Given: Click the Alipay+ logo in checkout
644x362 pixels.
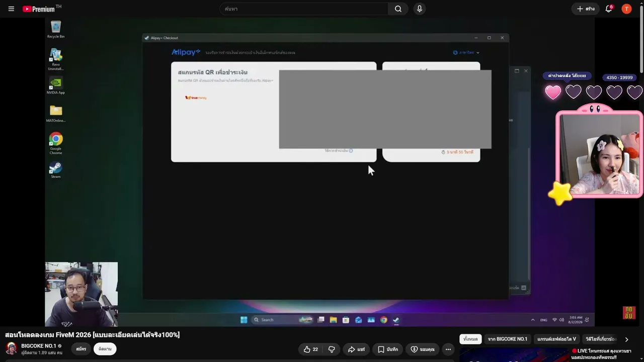Looking at the screenshot, I should pos(186,52).
